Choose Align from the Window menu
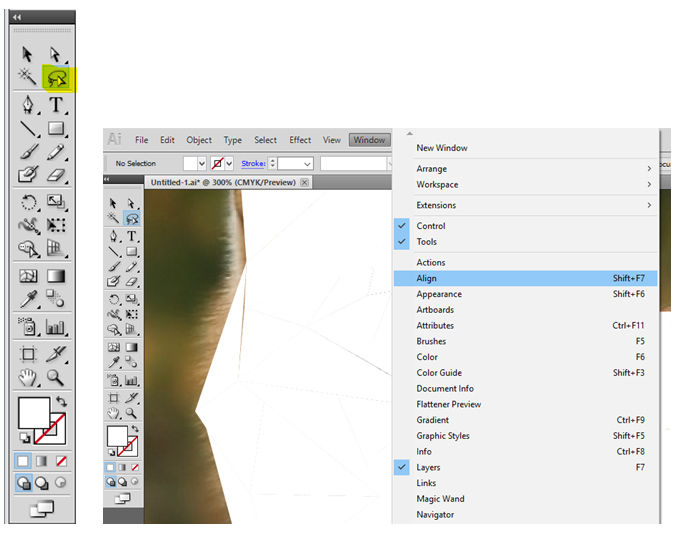This screenshot has width=675, height=539. point(427,279)
